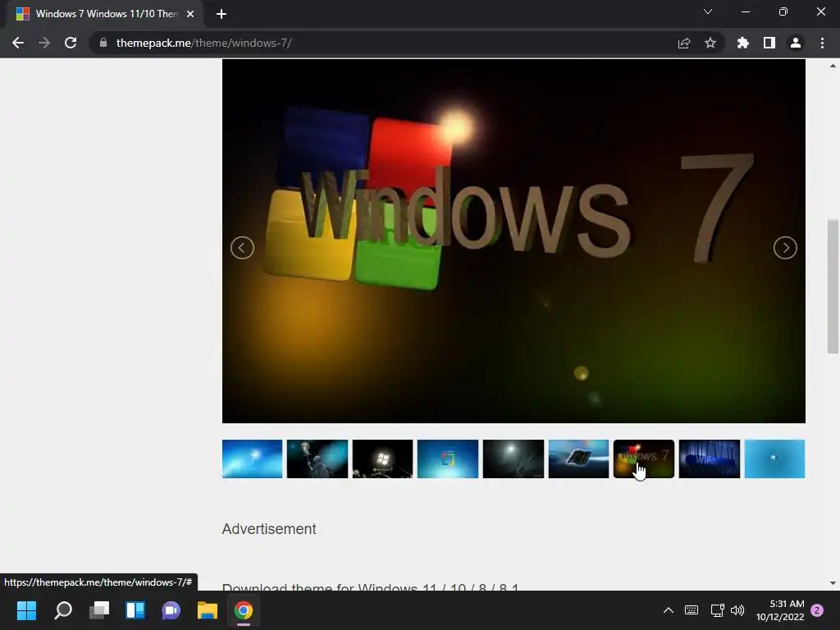The width and height of the screenshot is (840, 630).
Task: Open the volume tray icon
Action: click(x=737, y=610)
